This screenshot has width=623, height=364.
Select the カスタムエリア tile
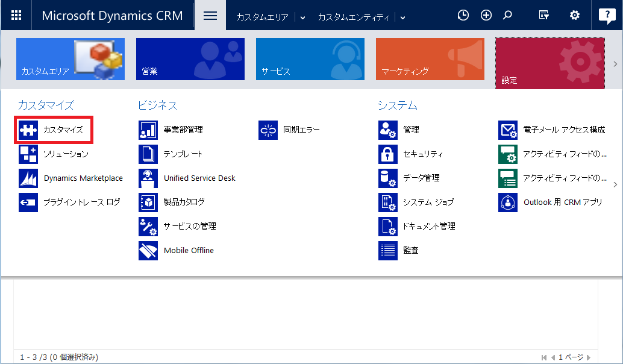tap(70, 59)
